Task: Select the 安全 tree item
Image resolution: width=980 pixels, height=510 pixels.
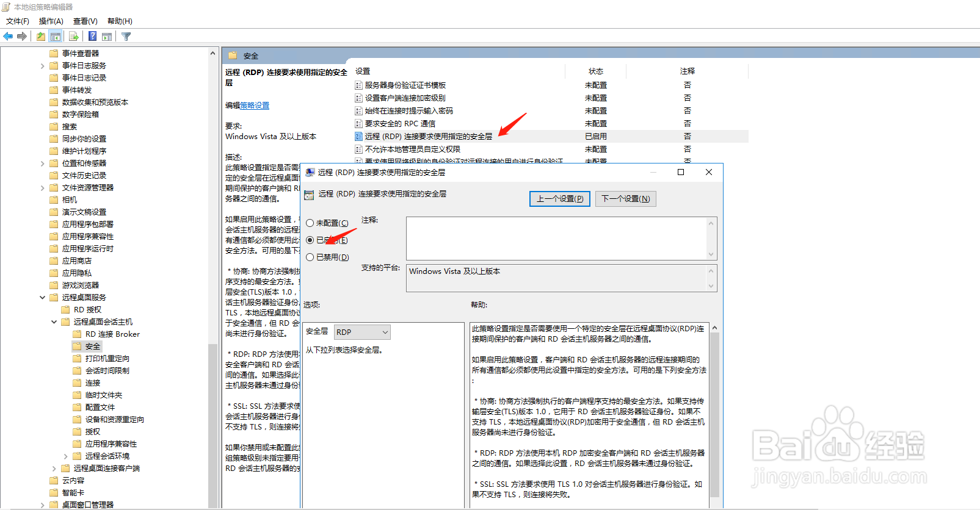Action: (93, 346)
